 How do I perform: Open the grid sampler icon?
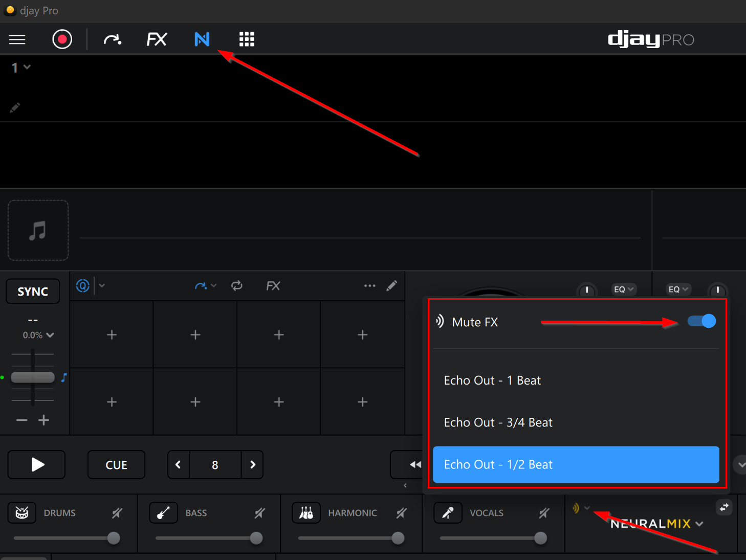[247, 39]
